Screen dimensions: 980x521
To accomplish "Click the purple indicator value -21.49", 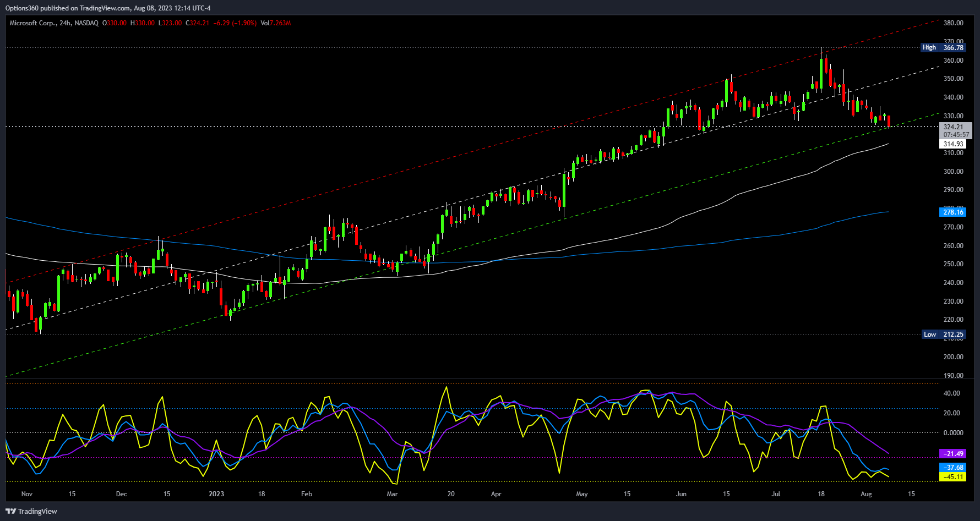I will click(x=953, y=454).
